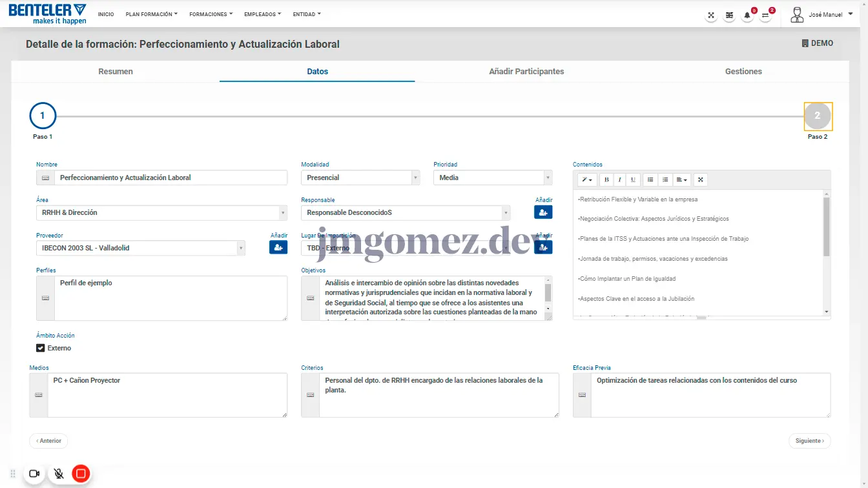Switch to the Añadir Participantes tab
The height and width of the screenshot is (488, 868).
point(526,72)
